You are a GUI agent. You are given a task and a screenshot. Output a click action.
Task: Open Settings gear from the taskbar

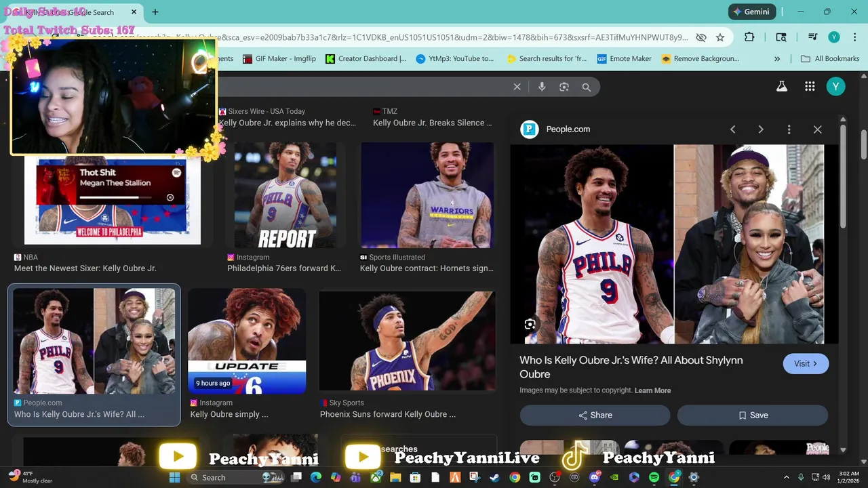tap(694, 477)
